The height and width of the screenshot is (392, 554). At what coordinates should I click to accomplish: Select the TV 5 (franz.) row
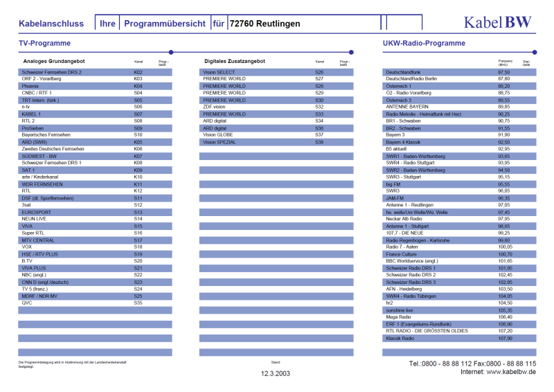click(x=95, y=289)
